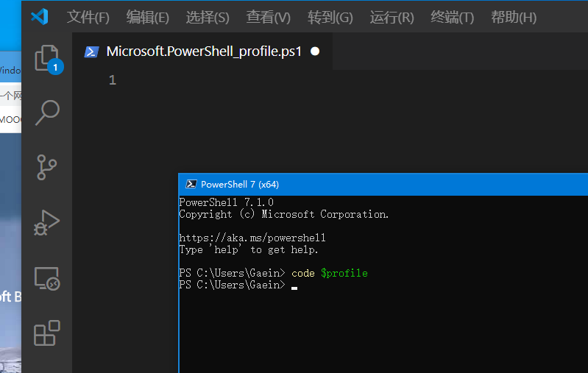The height and width of the screenshot is (373, 588).
Task: Click the "Type 'help' to get help." line
Action: (249, 249)
